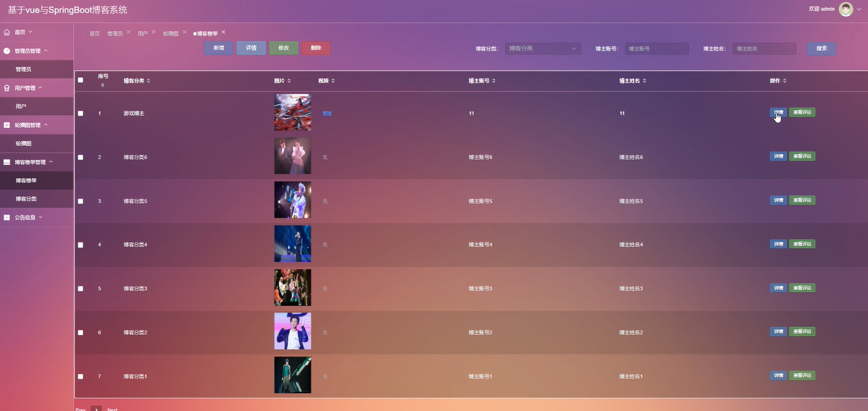
Task: Collapse the 管理员管理 sidebar section
Action: pyautogui.click(x=37, y=51)
